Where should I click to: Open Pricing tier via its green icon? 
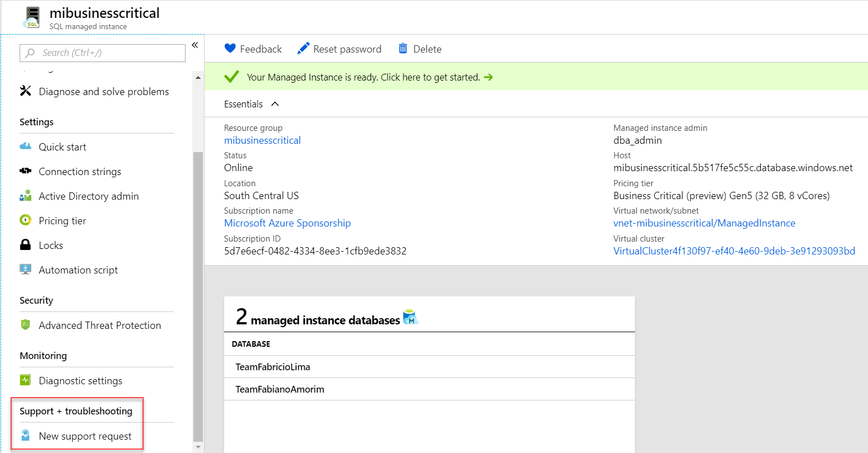coord(26,220)
